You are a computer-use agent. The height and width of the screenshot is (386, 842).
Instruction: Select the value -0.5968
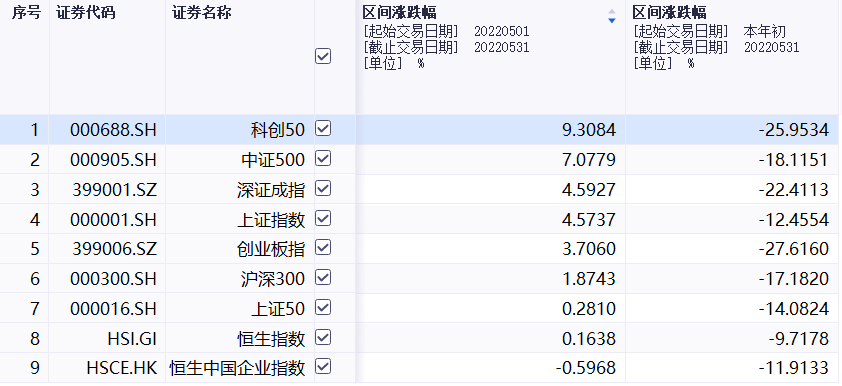point(585,368)
